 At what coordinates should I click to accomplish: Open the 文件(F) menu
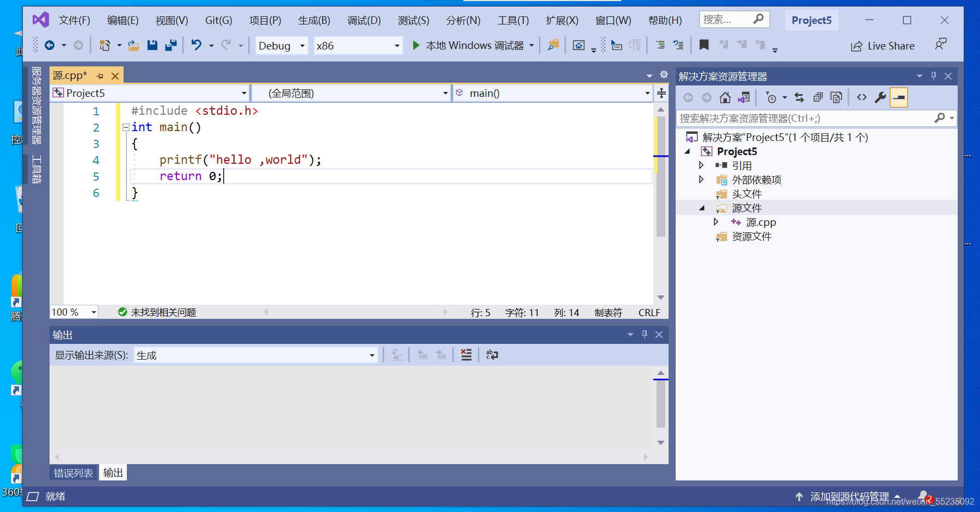coord(75,21)
